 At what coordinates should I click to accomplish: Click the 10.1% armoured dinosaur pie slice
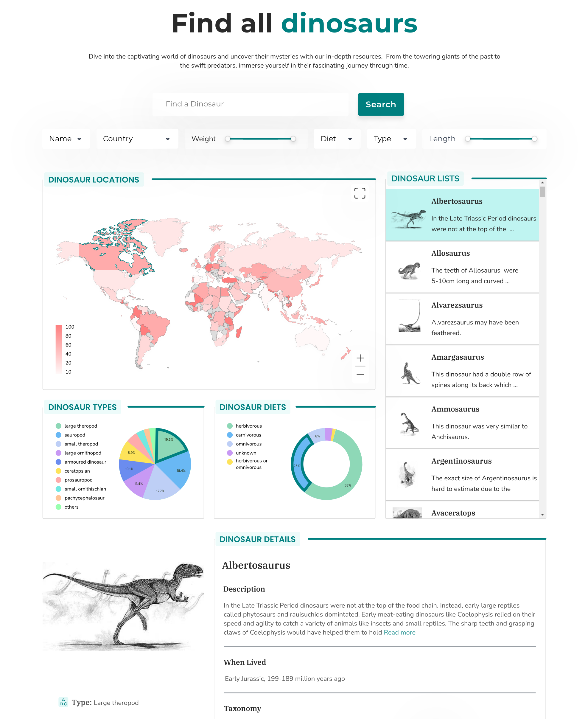click(131, 469)
